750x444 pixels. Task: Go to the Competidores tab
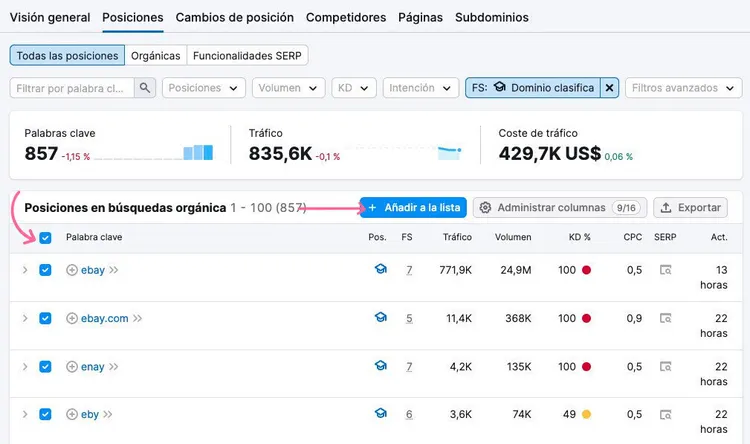pyautogui.click(x=346, y=17)
